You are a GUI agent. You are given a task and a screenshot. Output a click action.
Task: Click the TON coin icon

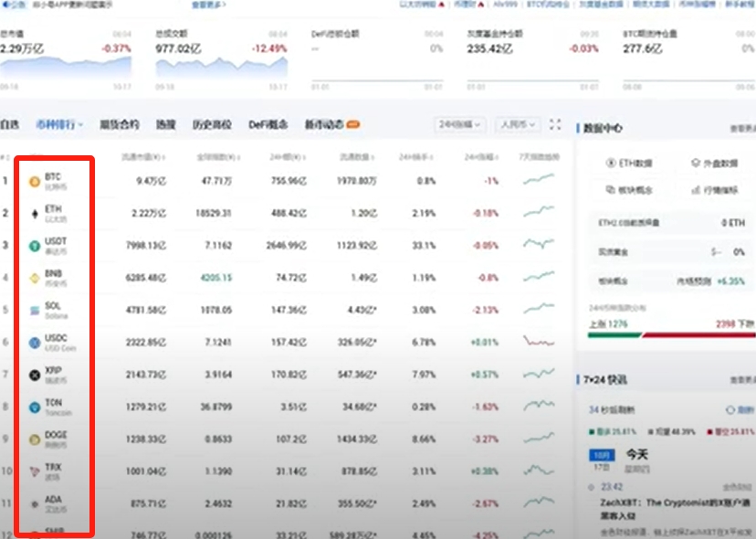[34, 407]
